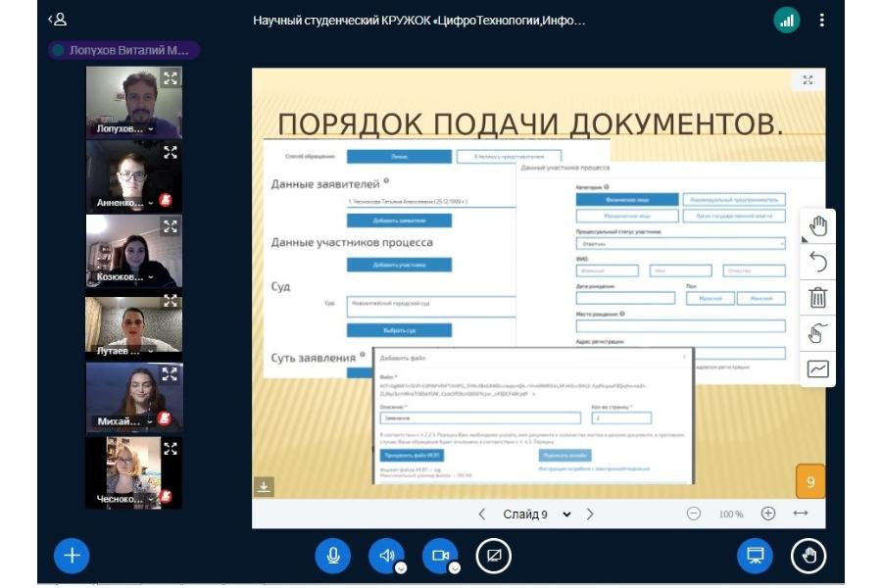Expand Козюков webcam to fullscreen
The image size is (882, 588).
(x=171, y=226)
